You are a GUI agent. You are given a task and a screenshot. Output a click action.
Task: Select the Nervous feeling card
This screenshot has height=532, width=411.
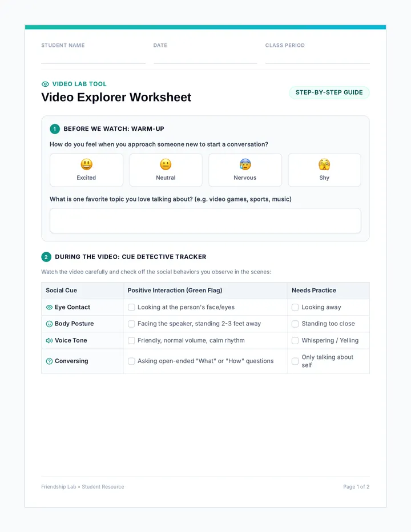pyautogui.click(x=245, y=170)
